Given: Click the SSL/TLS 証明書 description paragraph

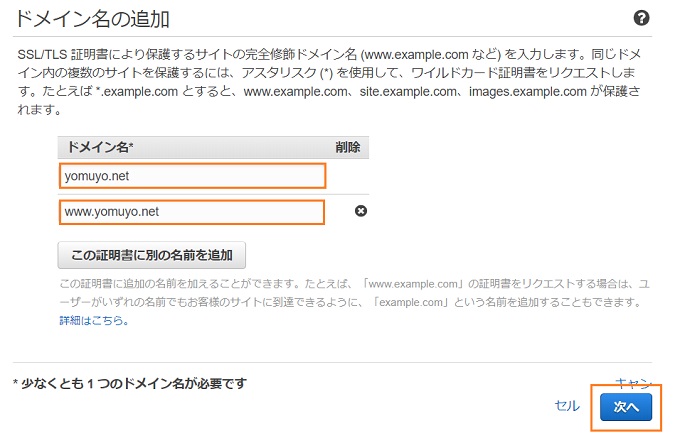Looking at the screenshot, I should click(330, 82).
